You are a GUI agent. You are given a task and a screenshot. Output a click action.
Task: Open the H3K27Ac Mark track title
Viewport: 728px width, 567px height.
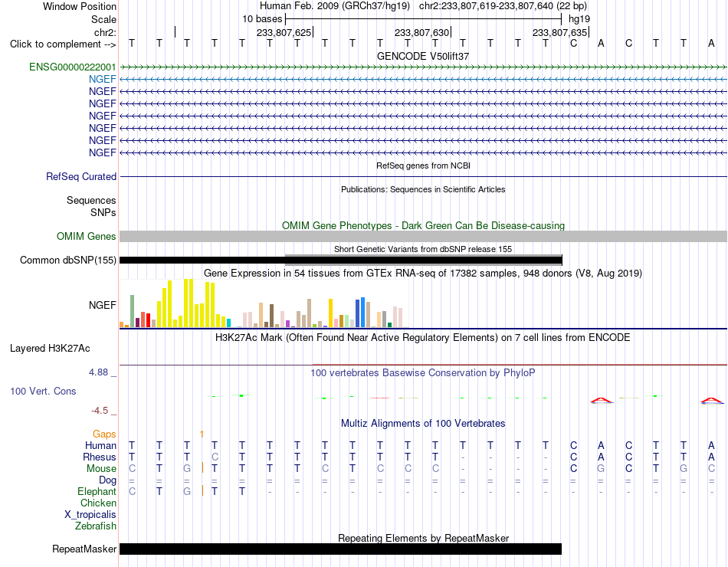423,338
